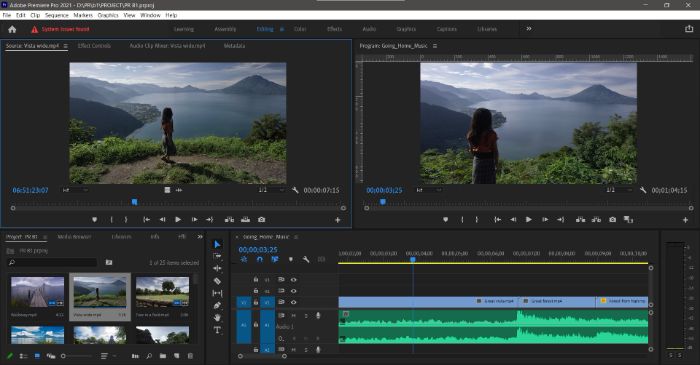Play the Program monitor sequence
This screenshot has width=700, height=365.
(x=529, y=220)
